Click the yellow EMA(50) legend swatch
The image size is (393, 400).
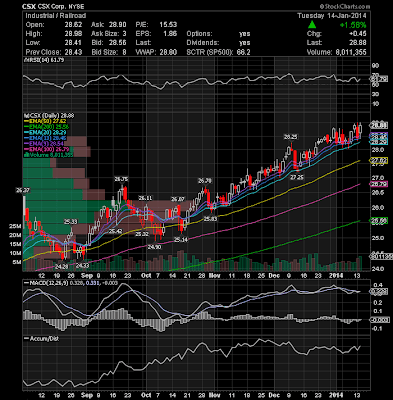(27, 121)
